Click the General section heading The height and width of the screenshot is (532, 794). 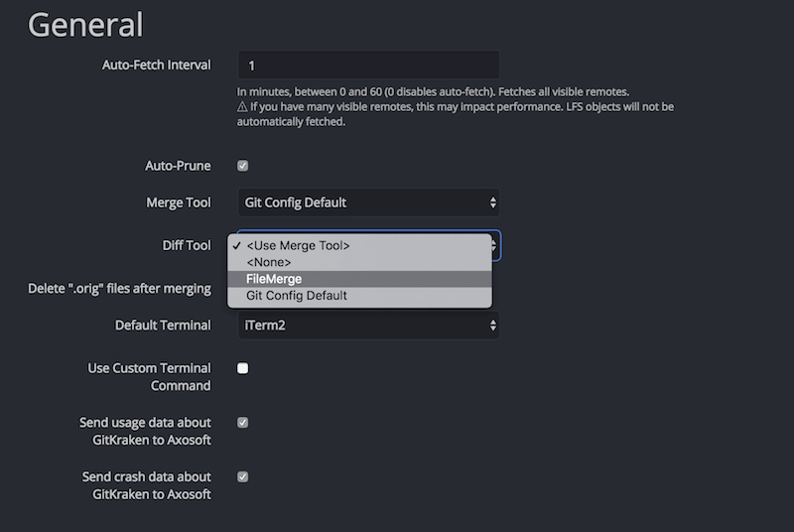[85, 25]
